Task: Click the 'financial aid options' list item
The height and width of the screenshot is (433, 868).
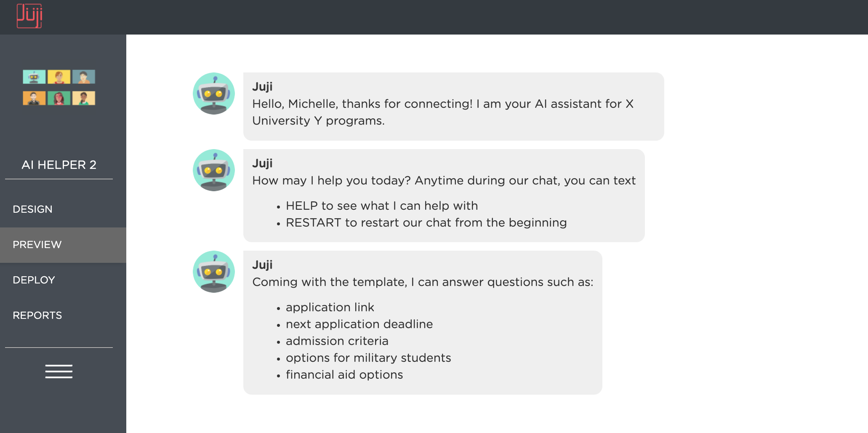Action: (x=344, y=374)
